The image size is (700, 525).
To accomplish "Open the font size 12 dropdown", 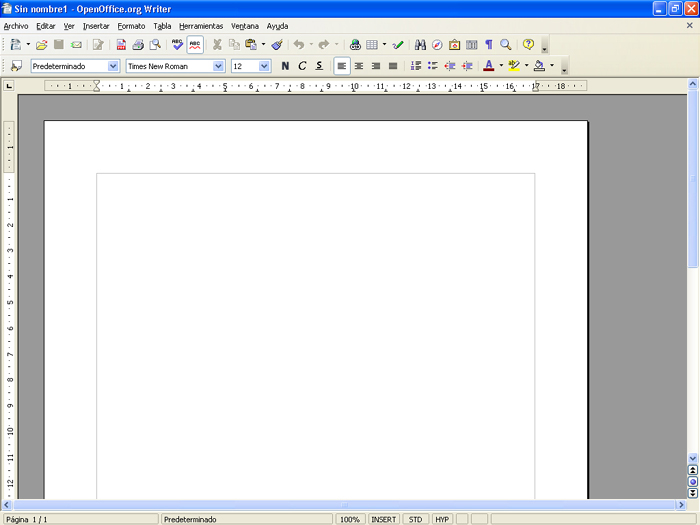I will point(264,66).
